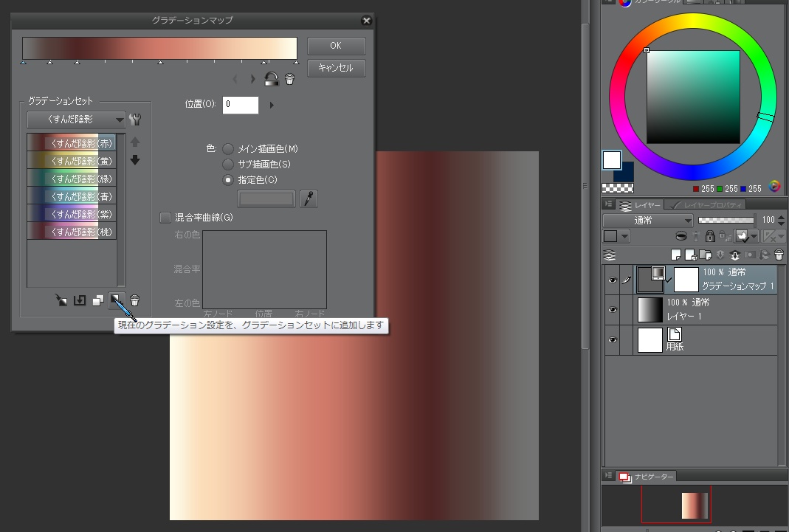This screenshot has width=789, height=532.
Task: Click the new raster layer icon
Action: point(675,255)
